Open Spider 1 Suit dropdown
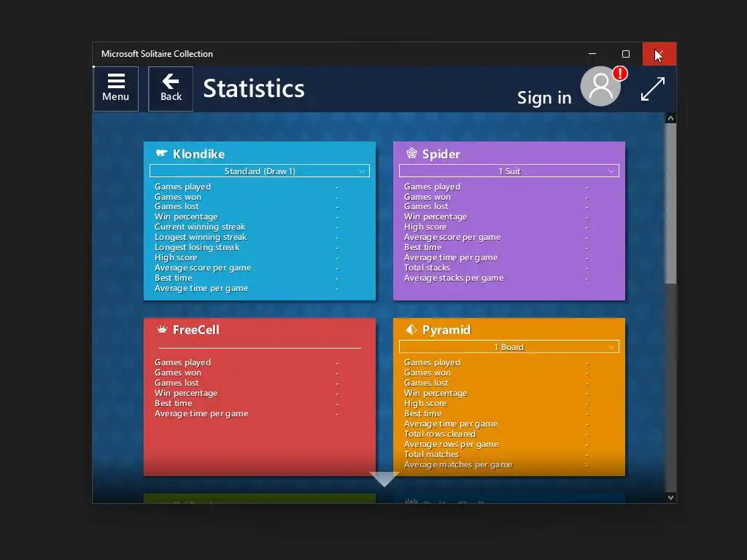This screenshot has height=560, width=747. (x=508, y=171)
